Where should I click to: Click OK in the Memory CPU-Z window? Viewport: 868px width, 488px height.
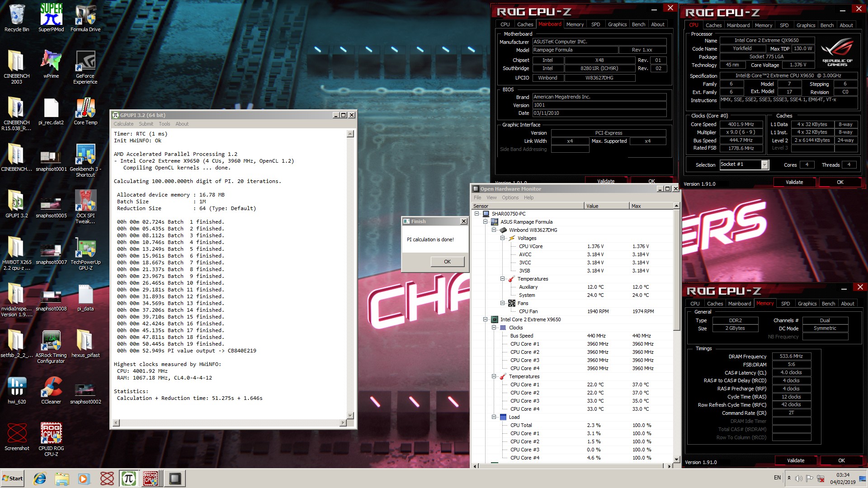pyautogui.click(x=841, y=460)
